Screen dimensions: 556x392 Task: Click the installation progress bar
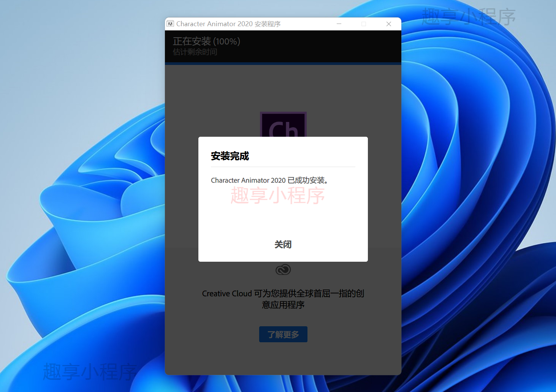(x=283, y=63)
